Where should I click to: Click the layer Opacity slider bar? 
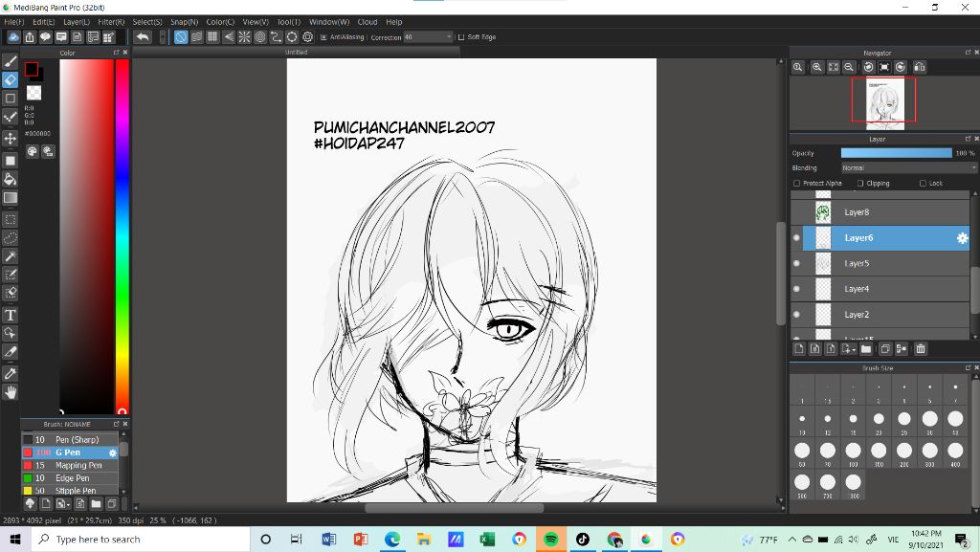click(896, 153)
